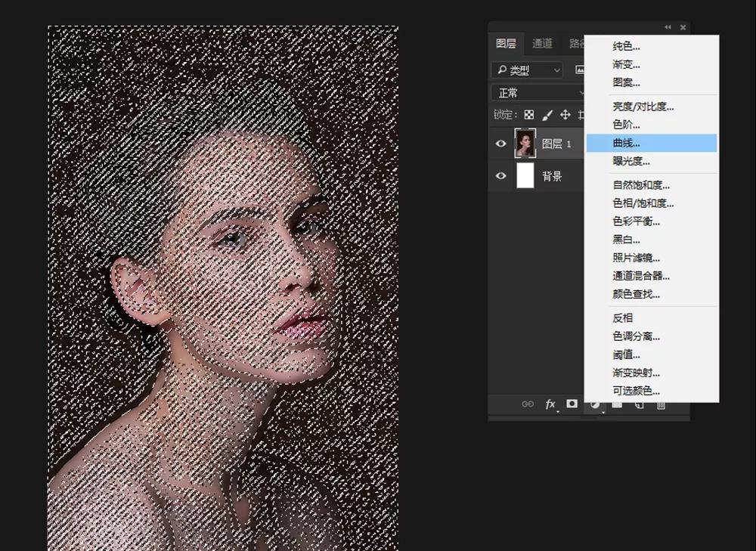Click the new adjustment layer half-circle icon
The height and width of the screenshot is (551, 756).
tap(595, 404)
